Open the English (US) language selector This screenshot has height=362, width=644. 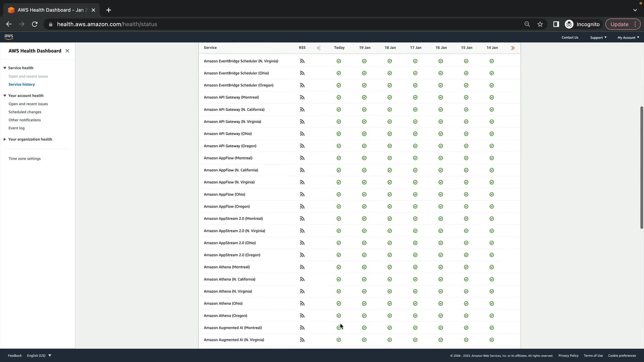[39, 356]
